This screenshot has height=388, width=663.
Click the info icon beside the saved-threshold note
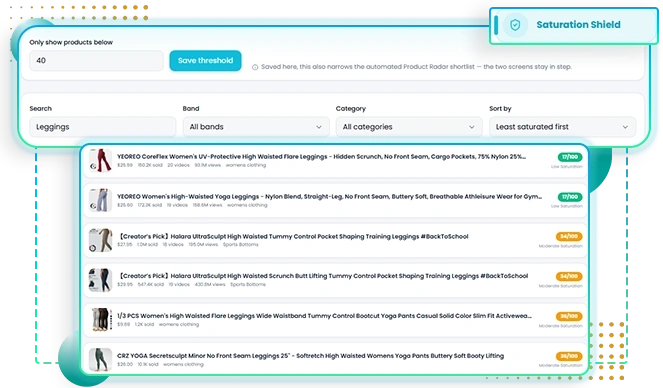(x=255, y=67)
